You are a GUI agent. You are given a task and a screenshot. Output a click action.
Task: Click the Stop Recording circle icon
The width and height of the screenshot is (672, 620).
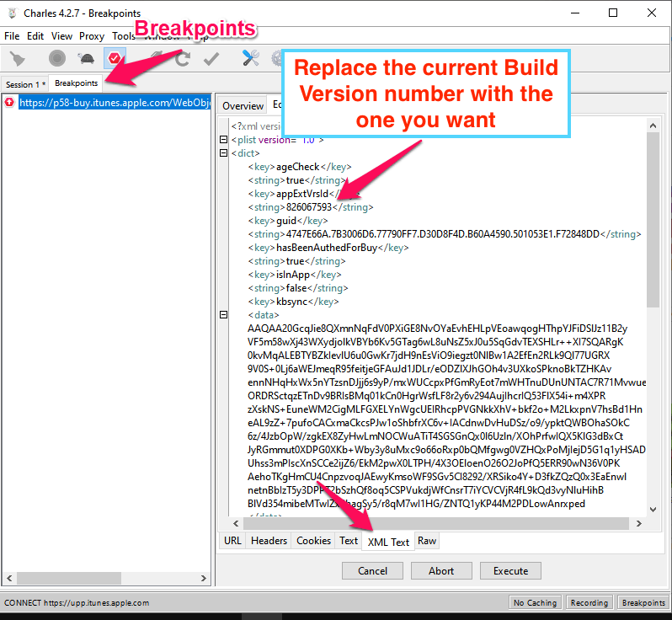[x=56, y=58]
